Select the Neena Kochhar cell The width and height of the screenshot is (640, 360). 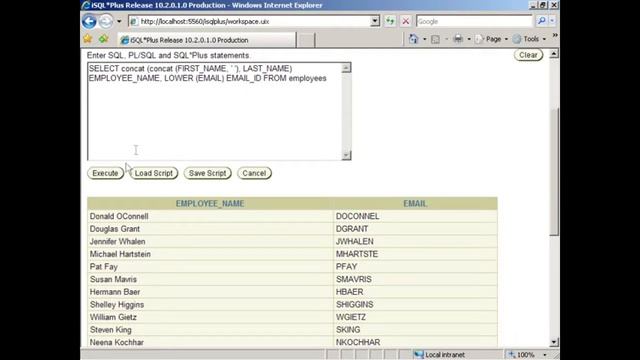pos(210,342)
